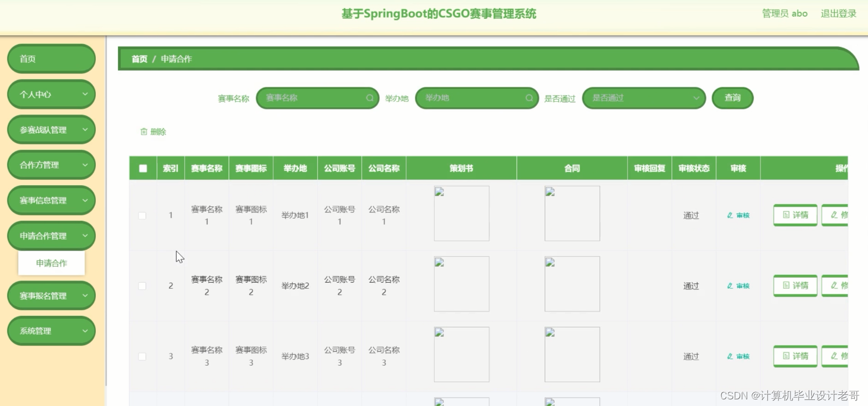Click the 索引 column header

(170, 168)
